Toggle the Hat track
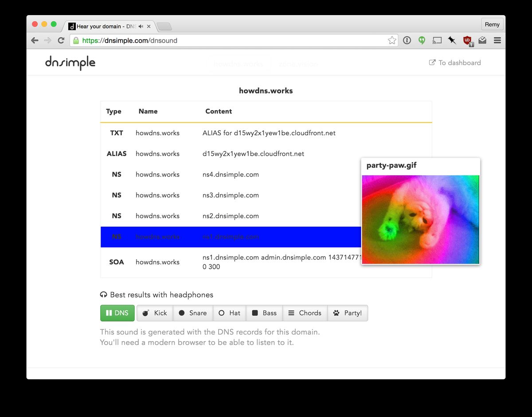 [x=230, y=313]
